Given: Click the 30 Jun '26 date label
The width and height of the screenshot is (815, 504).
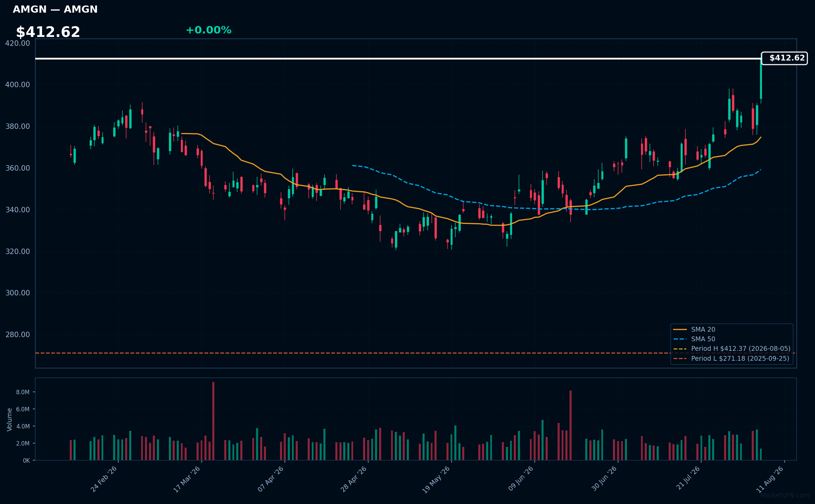Looking at the screenshot, I should [604, 479].
